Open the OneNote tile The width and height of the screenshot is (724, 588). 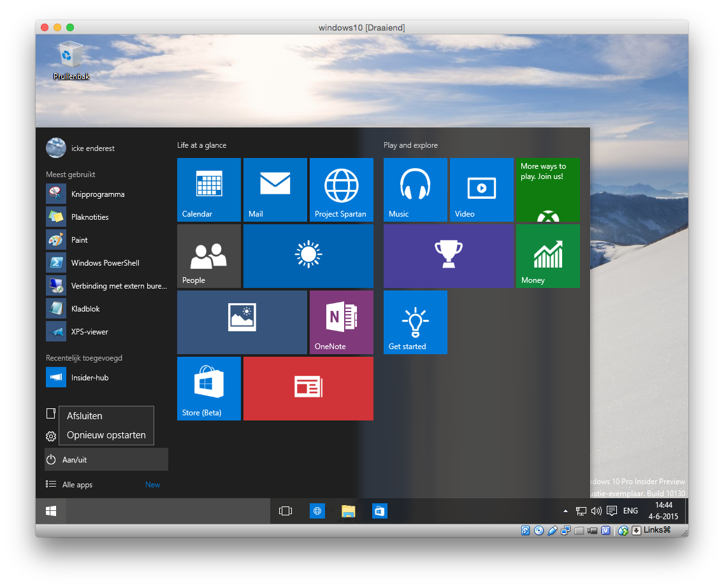coord(342,322)
